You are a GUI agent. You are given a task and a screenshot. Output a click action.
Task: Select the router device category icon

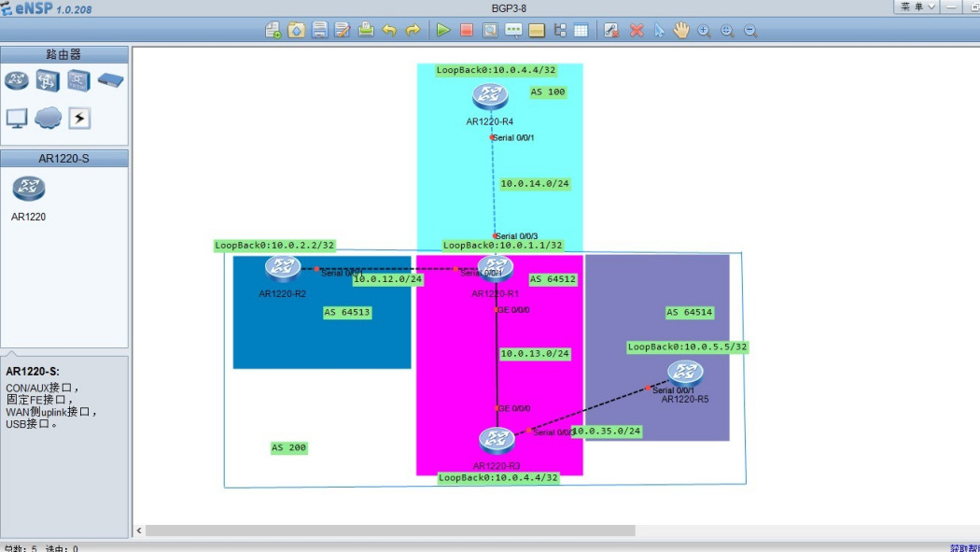pyautogui.click(x=17, y=80)
